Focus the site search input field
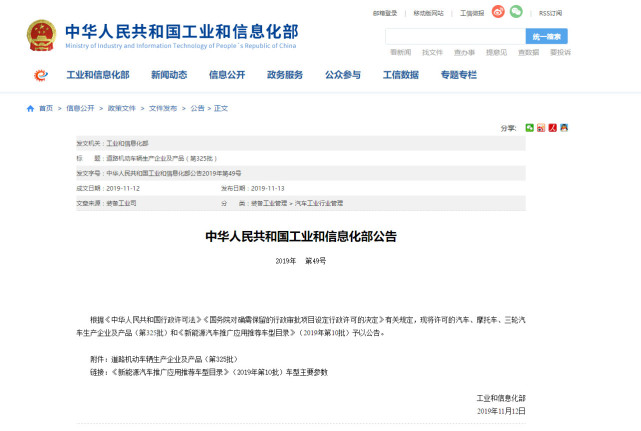The image size is (641, 431). [x=455, y=36]
